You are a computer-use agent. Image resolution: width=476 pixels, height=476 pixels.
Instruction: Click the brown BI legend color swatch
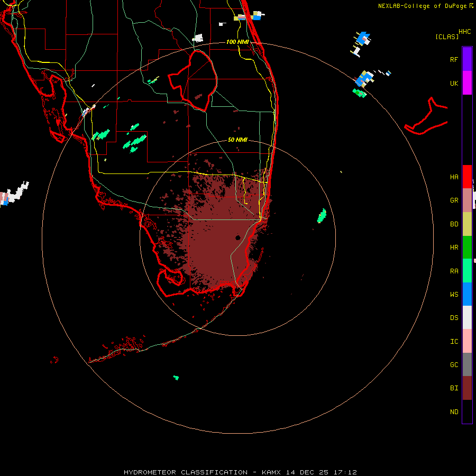pyautogui.click(x=467, y=388)
